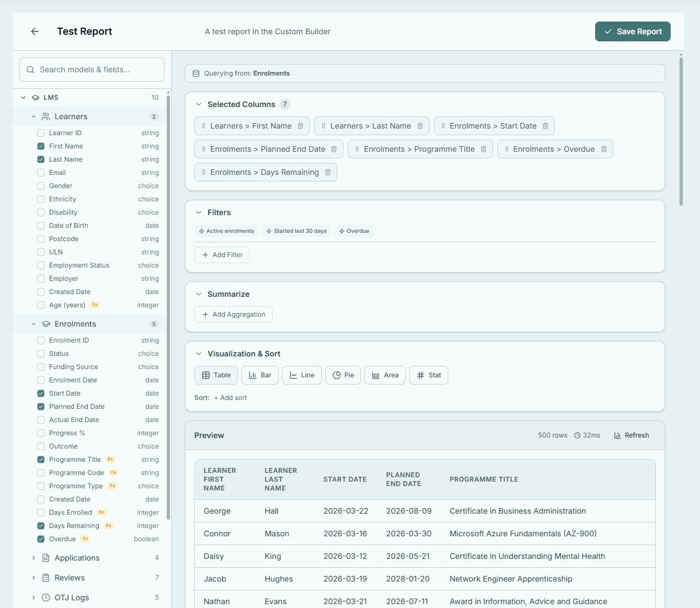Switch visualization to Pie
Image resolution: width=700 pixels, height=608 pixels.
343,375
